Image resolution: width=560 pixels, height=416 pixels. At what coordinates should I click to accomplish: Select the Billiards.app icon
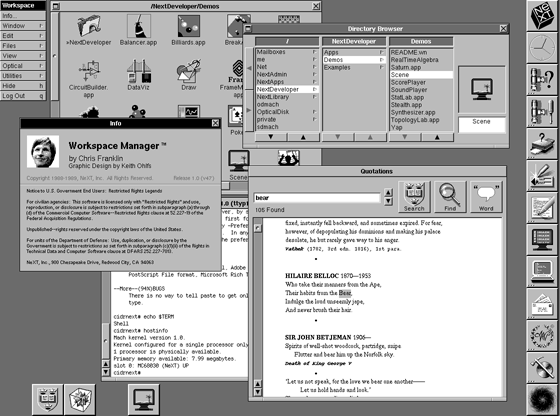coord(188,26)
